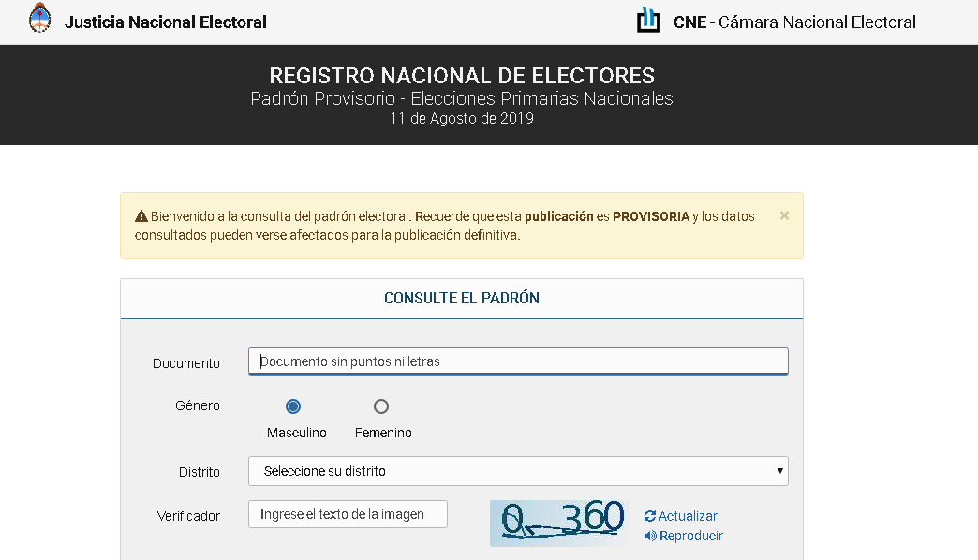The height and width of the screenshot is (560, 978).
Task: Click the speaker icon beside Reproducir
Action: [x=650, y=536]
